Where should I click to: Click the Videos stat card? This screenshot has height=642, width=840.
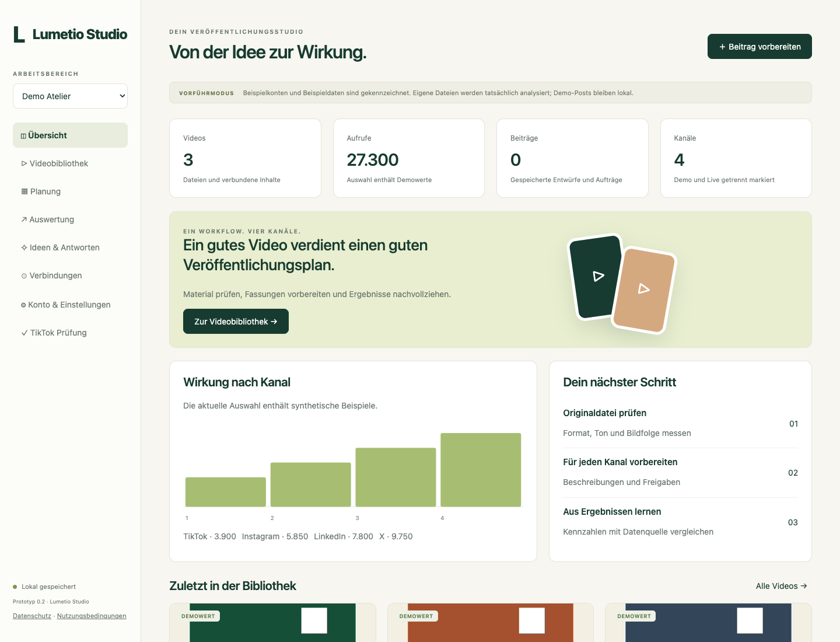[245, 158]
